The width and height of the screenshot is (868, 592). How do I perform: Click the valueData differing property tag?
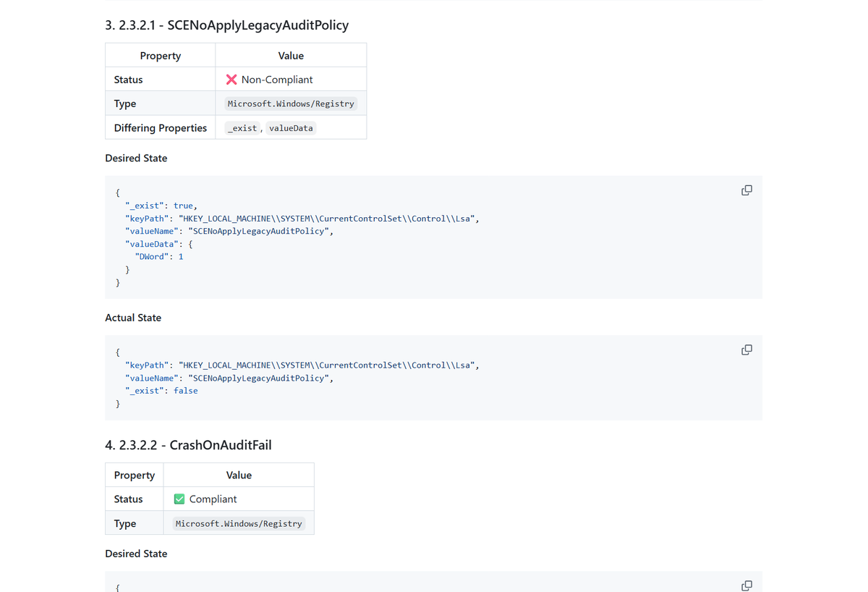(291, 128)
